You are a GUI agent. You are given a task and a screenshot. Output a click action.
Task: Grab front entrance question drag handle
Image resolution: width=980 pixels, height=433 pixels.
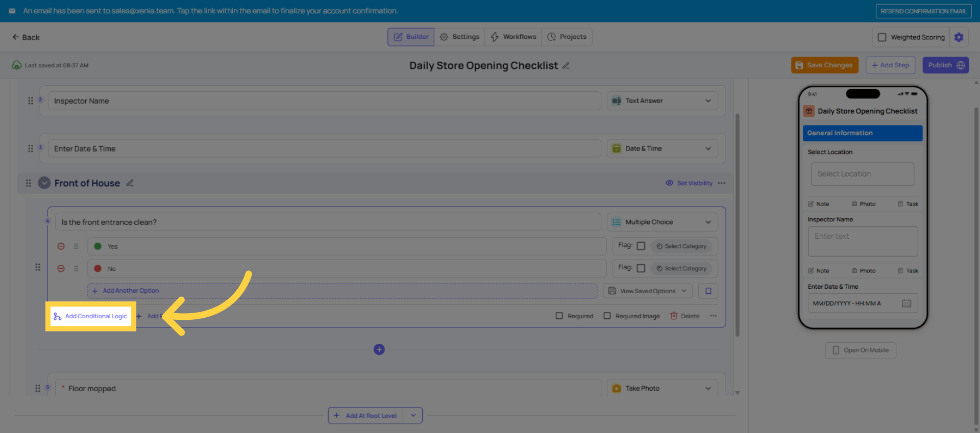coord(38,267)
